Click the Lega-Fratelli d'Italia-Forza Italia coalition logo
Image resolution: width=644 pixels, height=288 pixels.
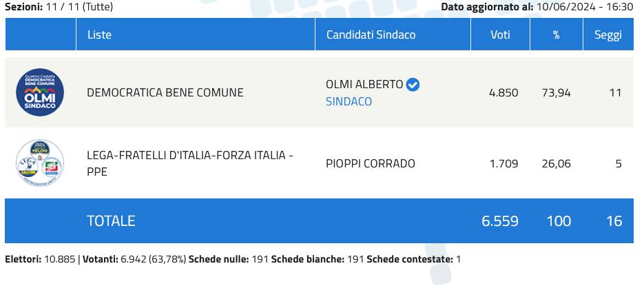40,163
